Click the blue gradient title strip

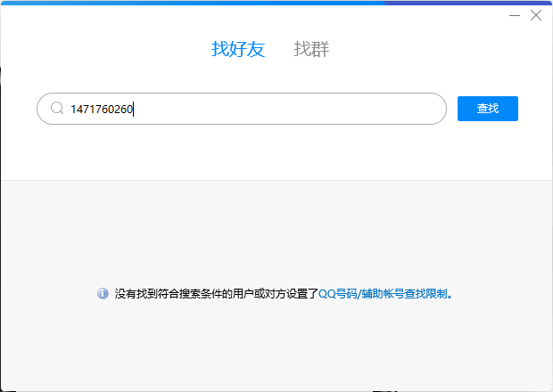point(276,3)
